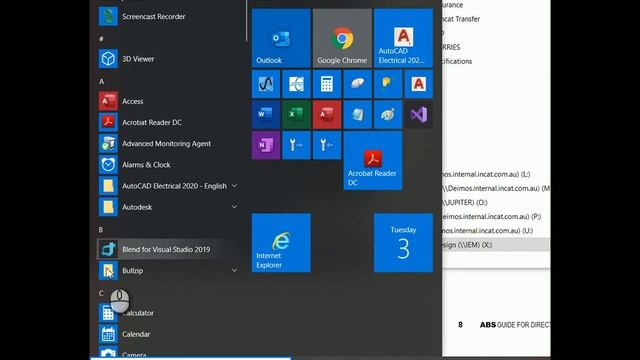This screenshot has width=640, height=360.
Task: Launch the Excel tile
Action: point(296,115)
